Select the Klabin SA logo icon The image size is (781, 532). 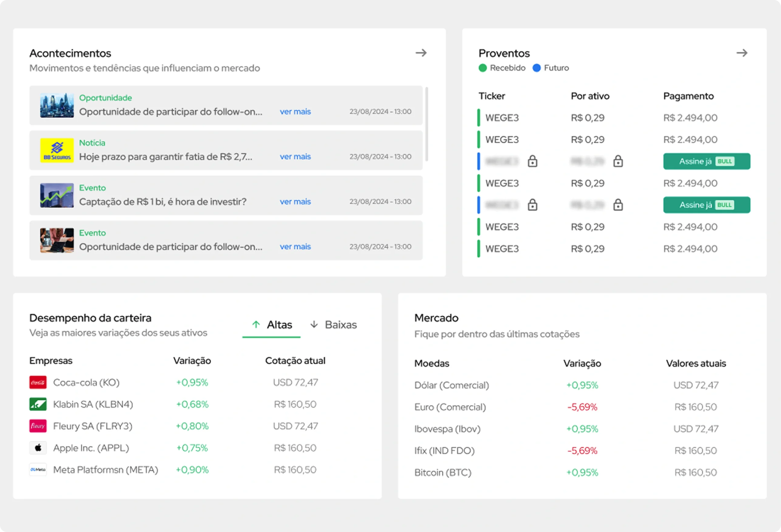[x=38, y=404]
